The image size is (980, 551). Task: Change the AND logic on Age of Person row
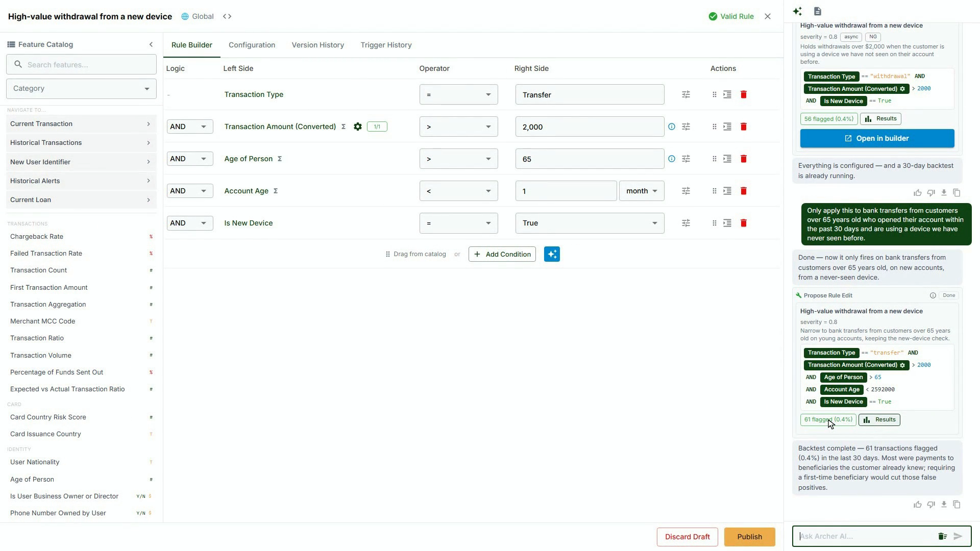pyautogui.click(x=190, y=159)
